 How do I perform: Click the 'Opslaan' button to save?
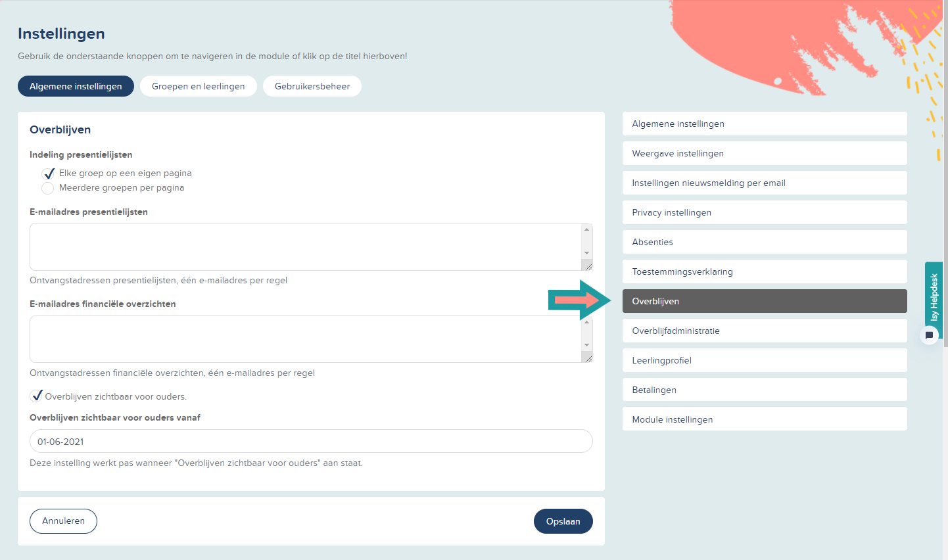[x=563, y=521]
